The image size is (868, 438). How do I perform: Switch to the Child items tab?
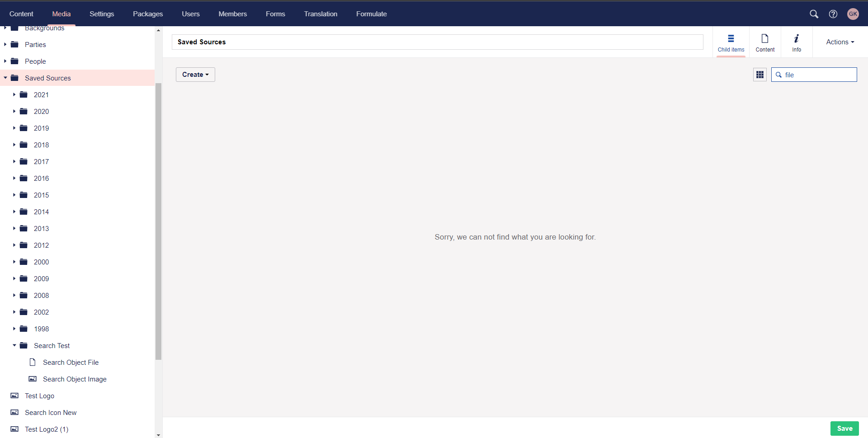tap(730, 42)
